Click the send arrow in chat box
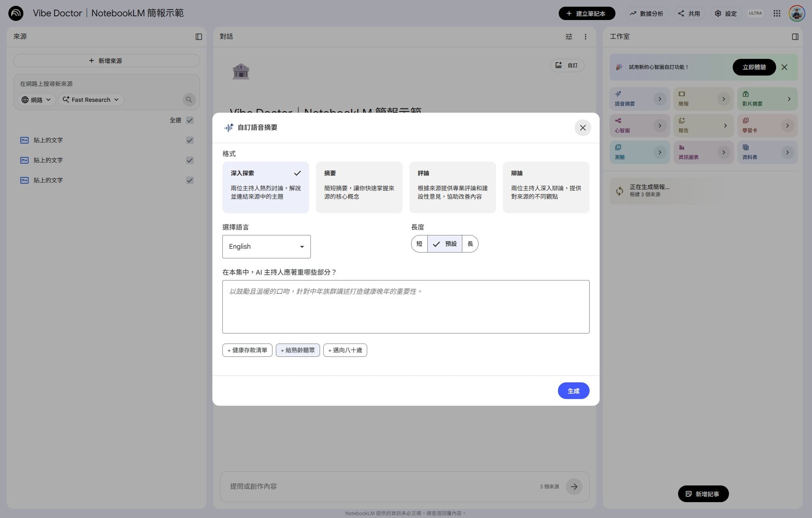The image size is (812, 518). coord(574,487)
